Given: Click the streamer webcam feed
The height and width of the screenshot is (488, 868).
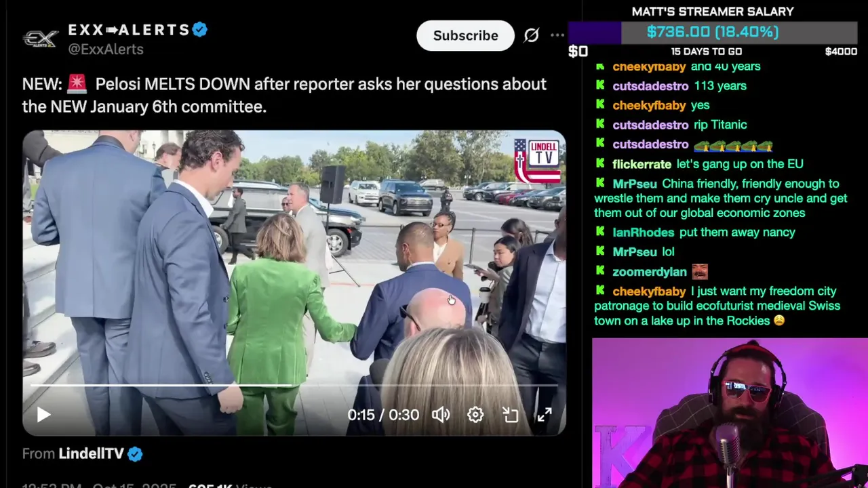Looking at the screenshot, I should point(730,413).
